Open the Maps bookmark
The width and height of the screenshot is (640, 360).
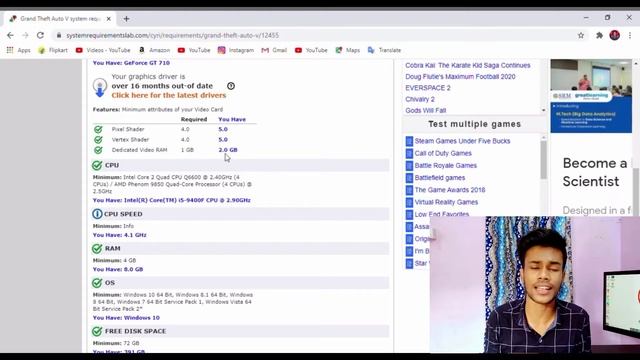click(347, 50)
